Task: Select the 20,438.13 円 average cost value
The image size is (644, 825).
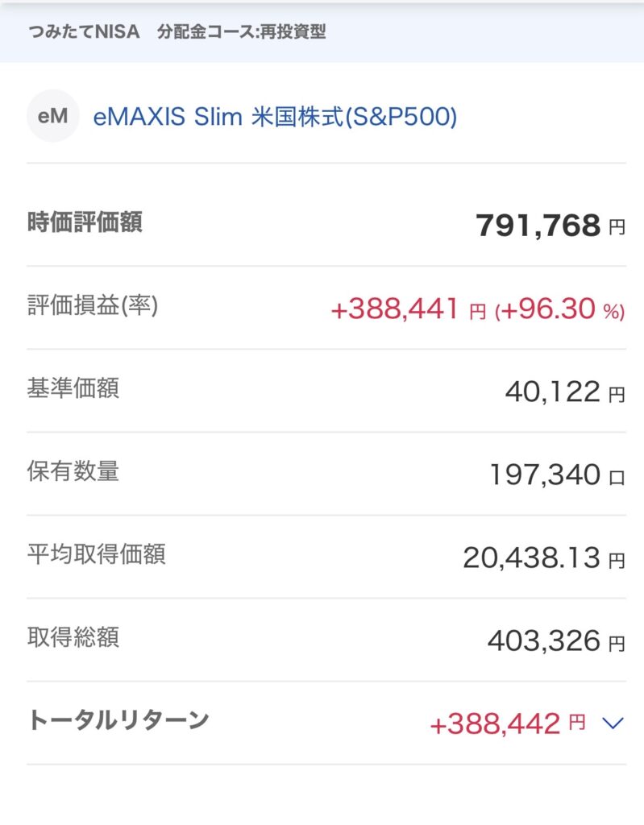Action: tap(543, 558)
